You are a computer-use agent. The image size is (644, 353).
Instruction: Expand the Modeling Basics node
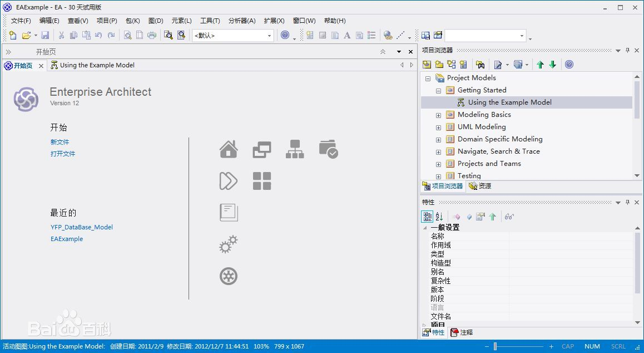coord(439,115)
